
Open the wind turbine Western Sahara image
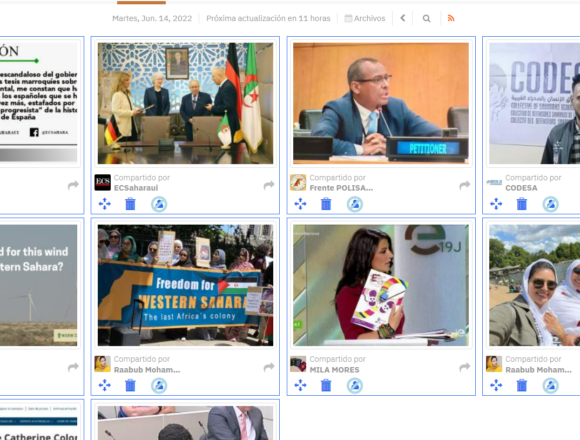tap(38, 285)
